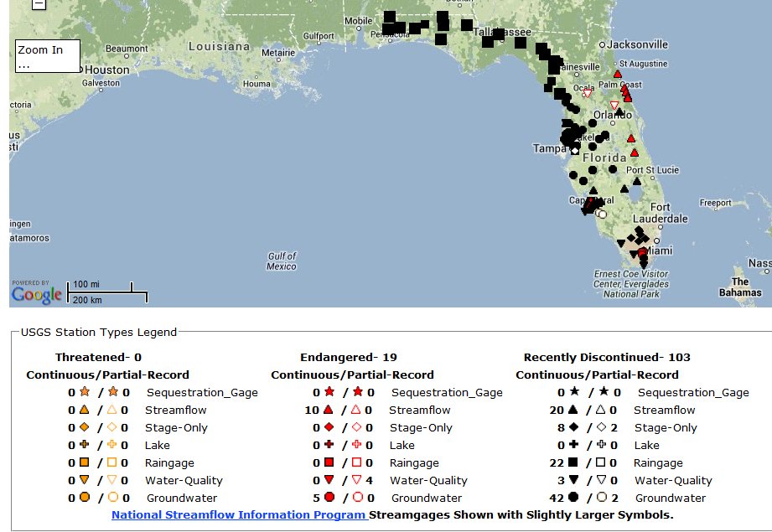Click the Freeport label on the map
The height and width of the screenshot is (532, 772).
coord(715,203)
